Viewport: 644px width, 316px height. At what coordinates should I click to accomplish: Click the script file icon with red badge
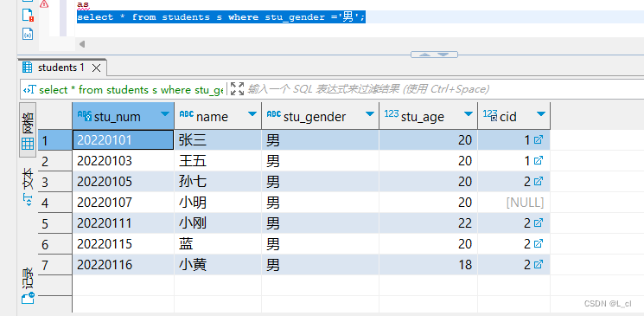click(28, 15)
